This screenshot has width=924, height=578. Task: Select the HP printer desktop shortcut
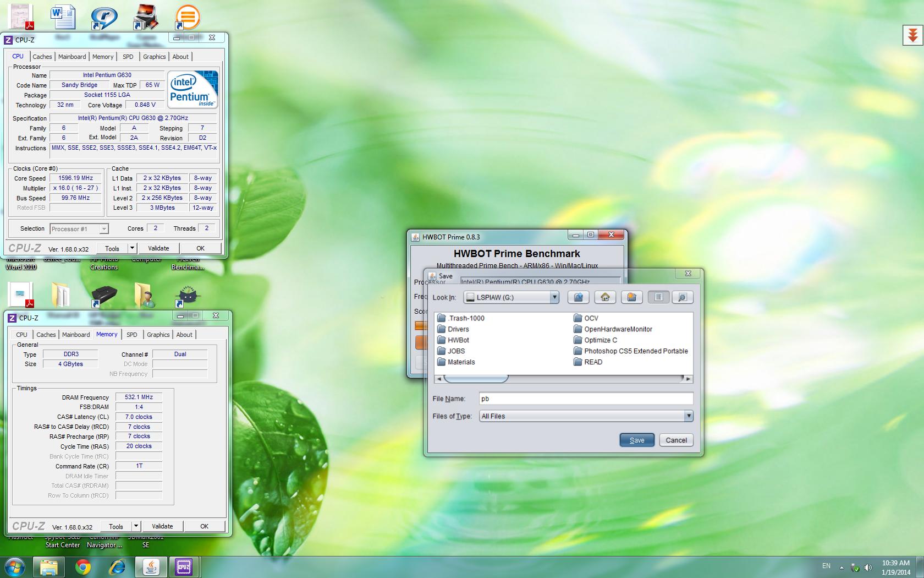click(104, 296)
